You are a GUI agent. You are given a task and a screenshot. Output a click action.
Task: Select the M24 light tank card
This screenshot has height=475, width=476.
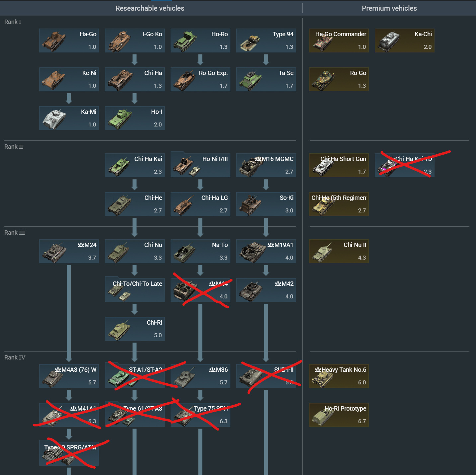pyautogui.click(x=69, y=251)
